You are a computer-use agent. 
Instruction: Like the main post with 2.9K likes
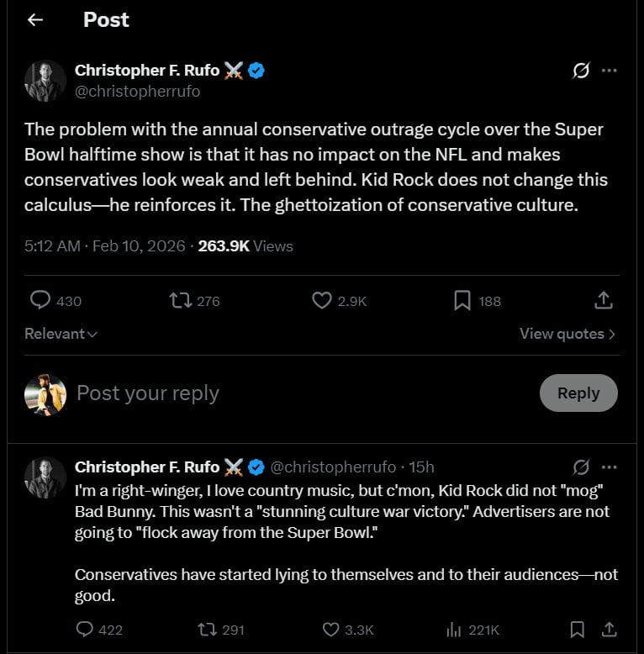pyautogui.click(x=322, y=300)
